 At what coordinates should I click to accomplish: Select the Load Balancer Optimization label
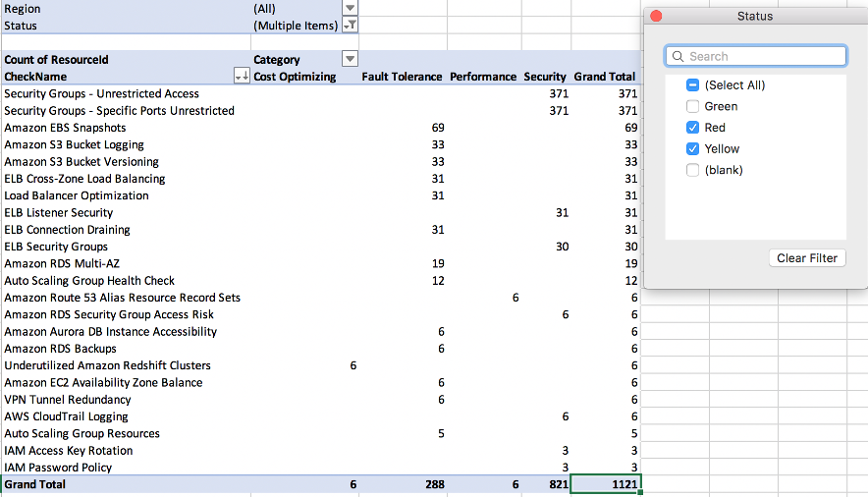(x=77, y=195)
